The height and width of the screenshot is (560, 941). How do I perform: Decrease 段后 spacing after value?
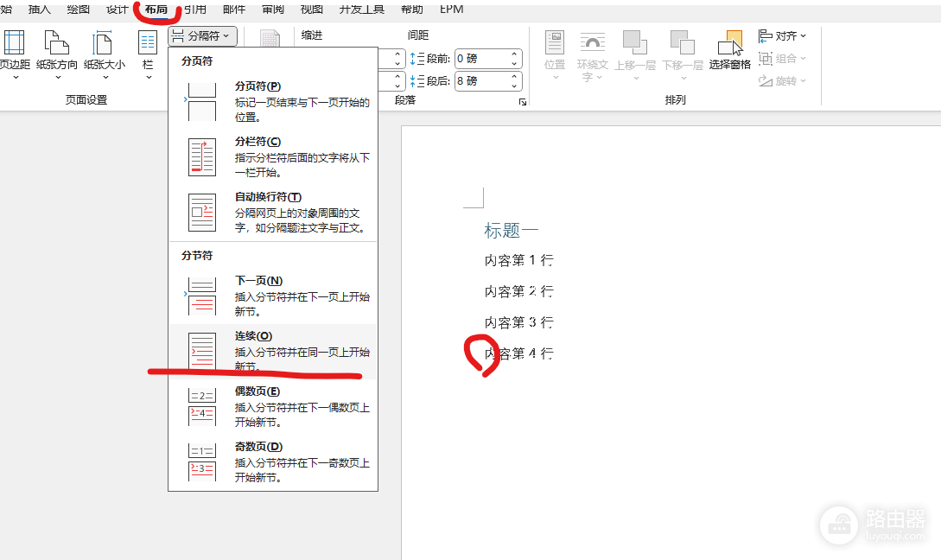pyautogui.click(x=514, y=86)
